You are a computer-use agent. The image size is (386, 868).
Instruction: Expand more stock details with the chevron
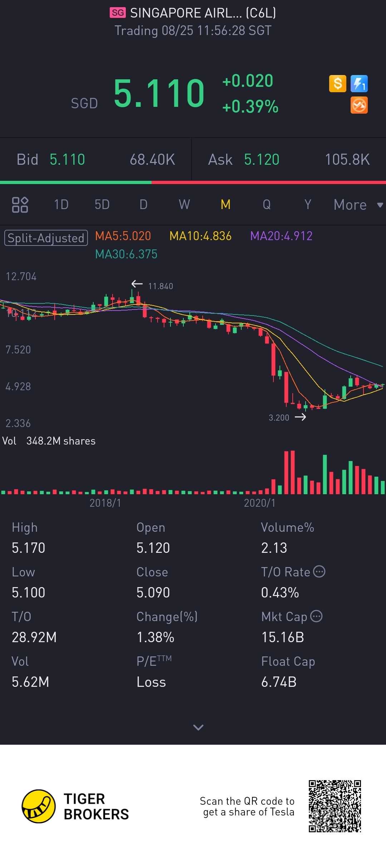(198, 727)
